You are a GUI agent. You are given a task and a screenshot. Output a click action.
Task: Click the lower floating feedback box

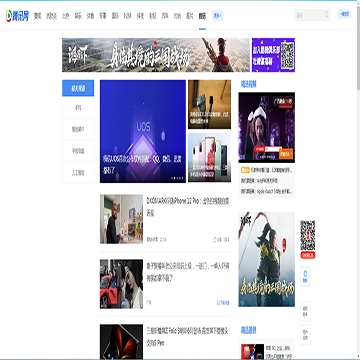pos(305,335)
